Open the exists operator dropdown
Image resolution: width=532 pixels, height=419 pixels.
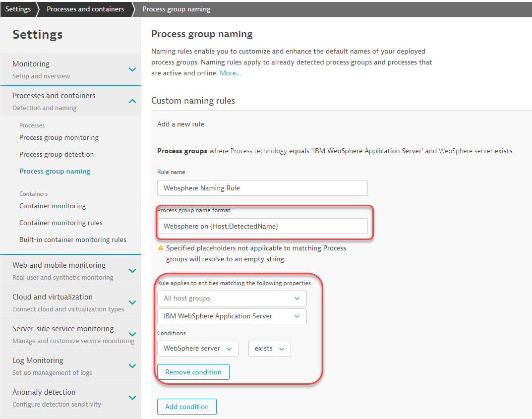[x=269, y=349]
